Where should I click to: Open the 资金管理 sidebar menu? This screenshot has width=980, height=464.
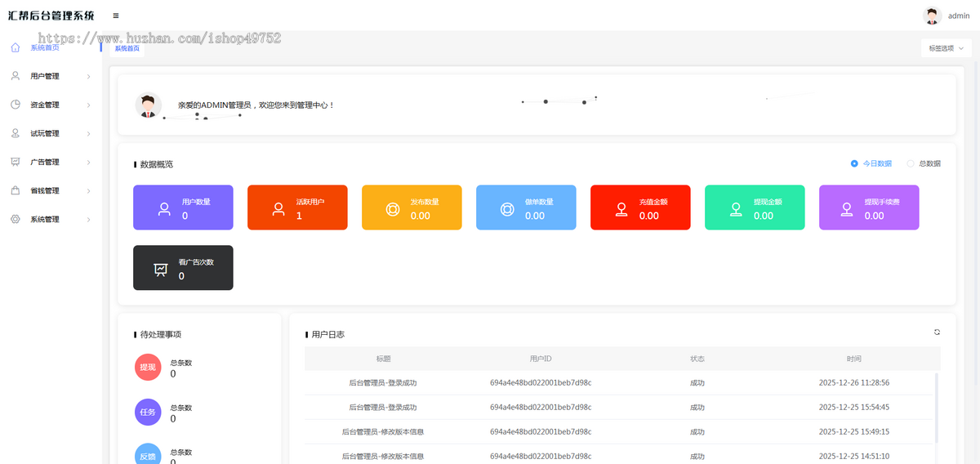(x=51, y=105)
